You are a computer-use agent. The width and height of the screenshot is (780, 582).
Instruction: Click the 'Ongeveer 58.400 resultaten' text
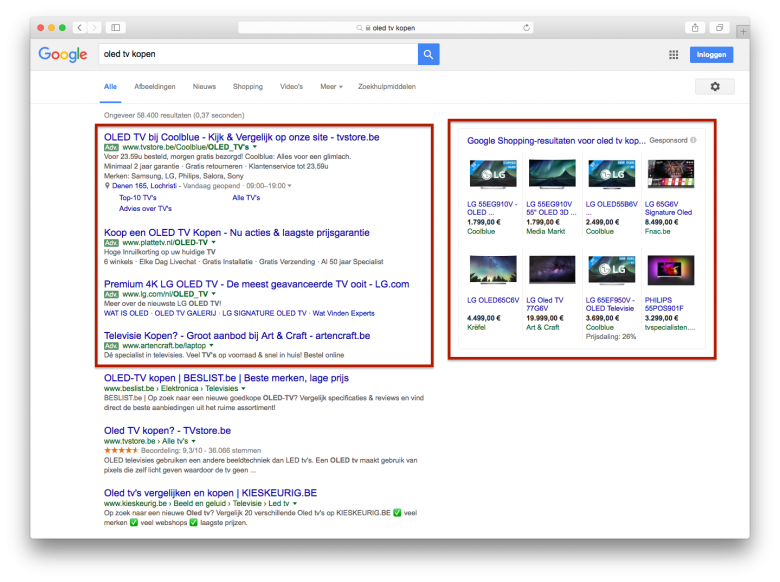point(174,115)
